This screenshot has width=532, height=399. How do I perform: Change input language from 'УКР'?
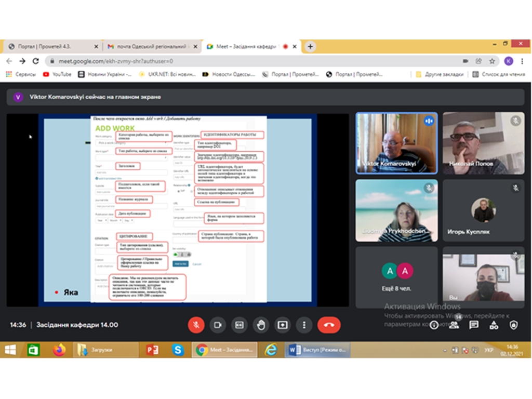488,350
